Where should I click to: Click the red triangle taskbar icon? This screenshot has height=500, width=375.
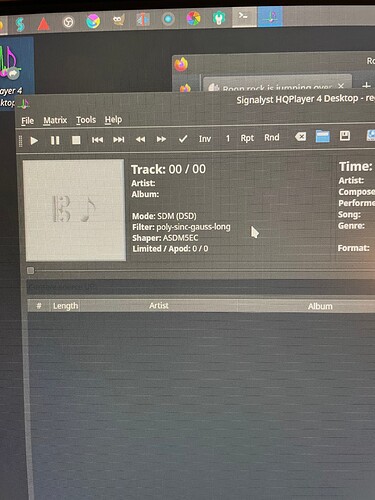pos(44,24)
